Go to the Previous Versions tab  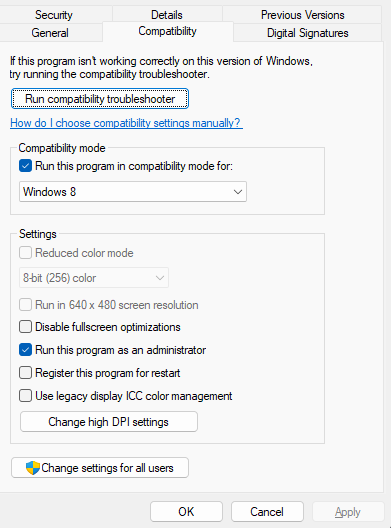302,15
